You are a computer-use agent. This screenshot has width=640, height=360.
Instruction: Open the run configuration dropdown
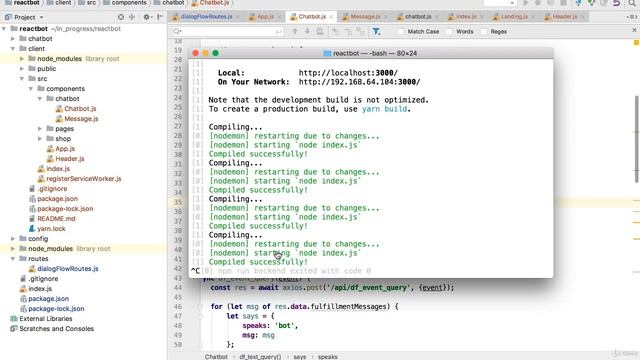click(x=500, y=3)
